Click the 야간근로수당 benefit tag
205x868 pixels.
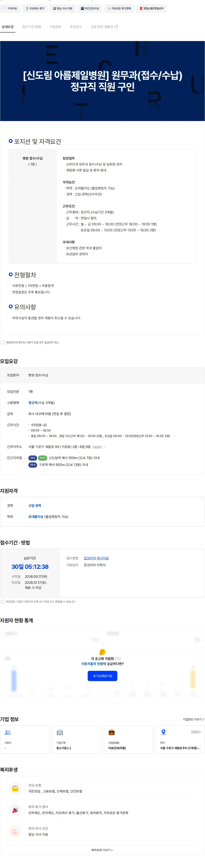pyautogui.click(x=90, y=8)
